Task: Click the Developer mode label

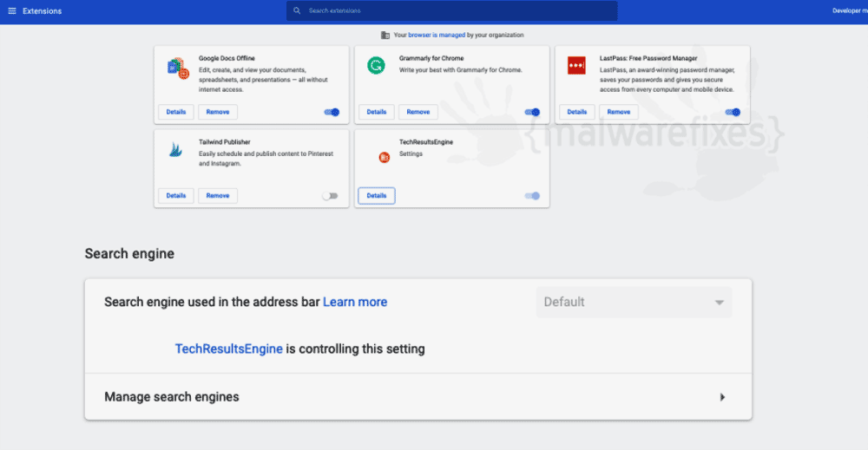Action: [850, 10]
